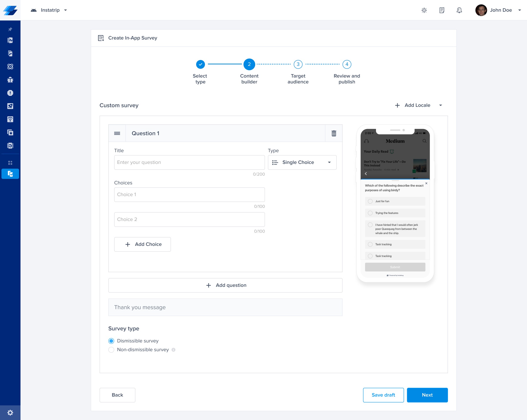Open the bug reports icon in the sidebar
527x420 pixels.
point(10,80)
